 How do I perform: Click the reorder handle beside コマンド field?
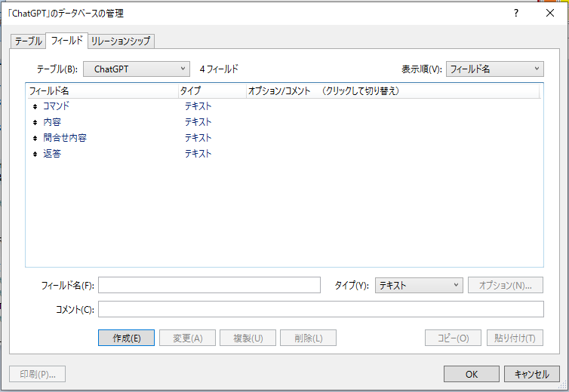[35, 106]
